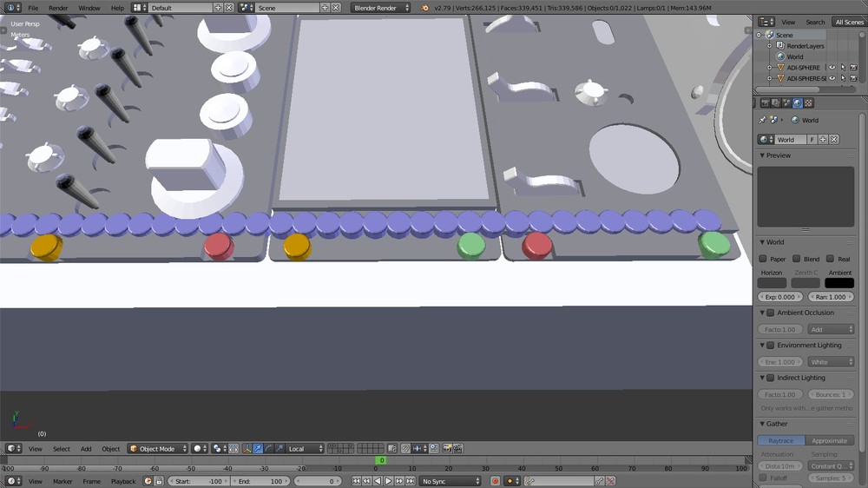The image size is (868, 488).
Task: Expand the RenderLayers tree item
Action: pos(769,46)
